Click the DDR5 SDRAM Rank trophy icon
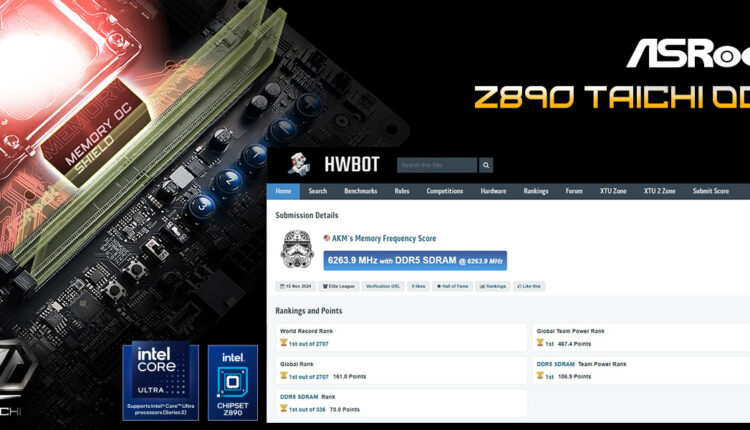Image resolution: width=750 pixels, height=430 pixels. tap(284, 409)
